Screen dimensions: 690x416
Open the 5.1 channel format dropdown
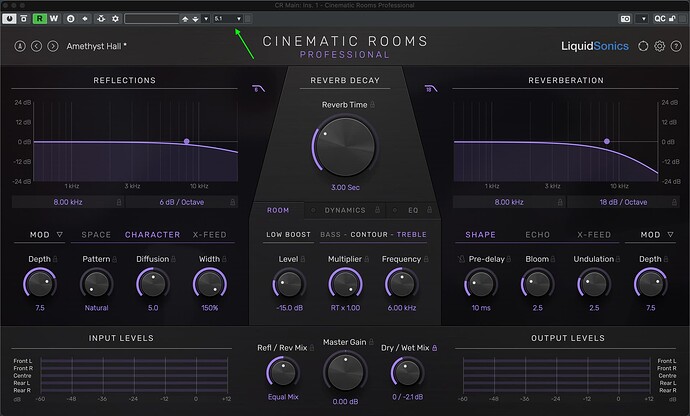click(228, 19)
